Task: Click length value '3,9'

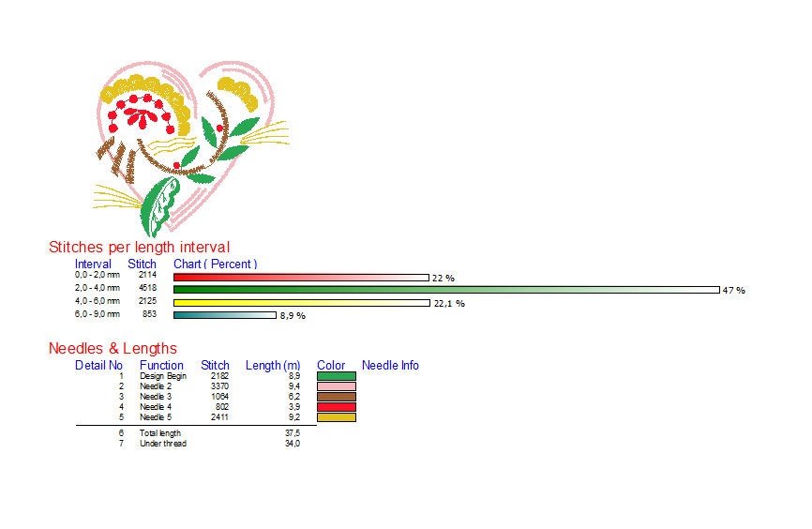Action: (x=294, y=407)
